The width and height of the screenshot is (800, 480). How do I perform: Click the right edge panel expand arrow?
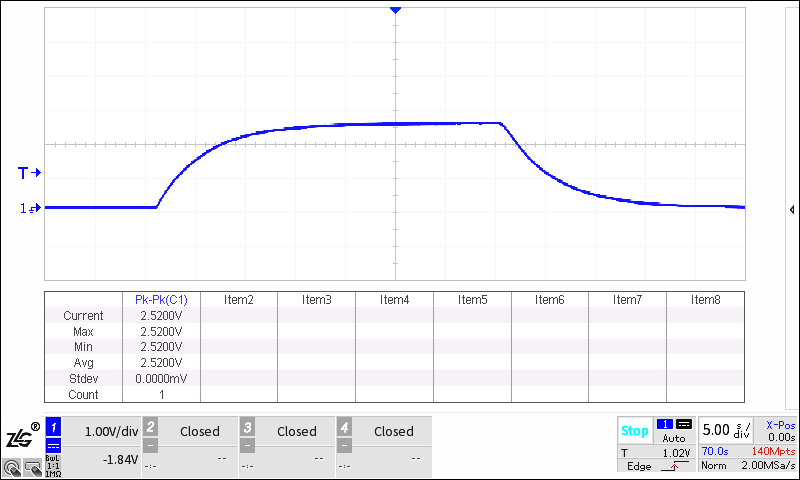792,210
